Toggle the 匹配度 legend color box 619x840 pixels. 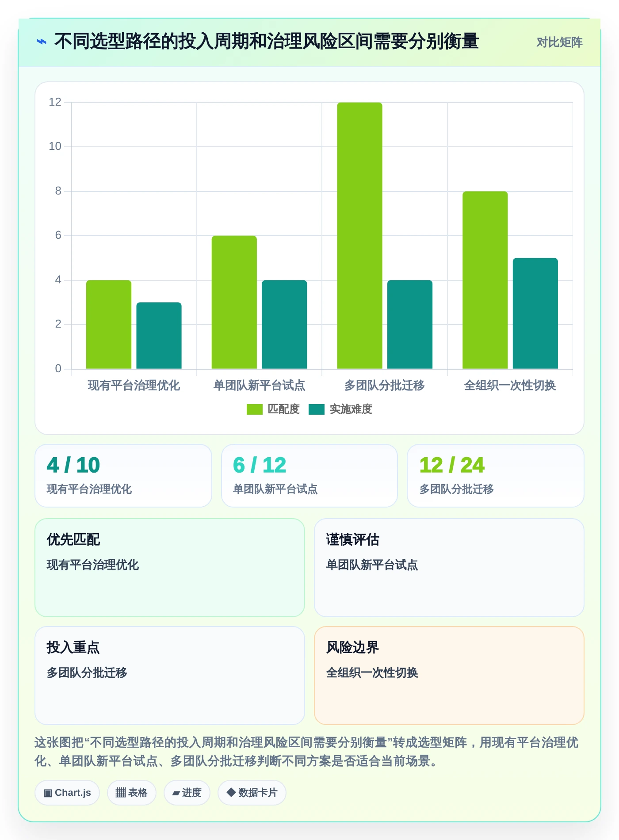(254, 409)
